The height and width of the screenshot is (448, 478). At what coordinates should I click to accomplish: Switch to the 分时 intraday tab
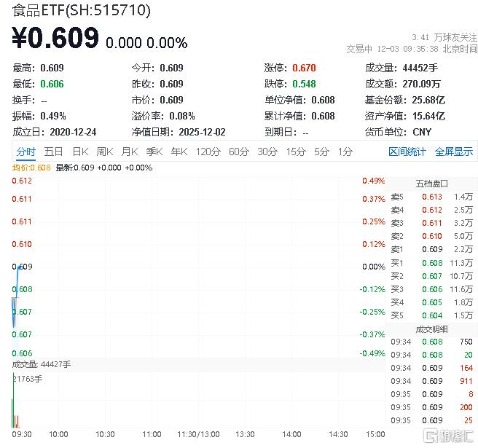click(x=26, y=152)
